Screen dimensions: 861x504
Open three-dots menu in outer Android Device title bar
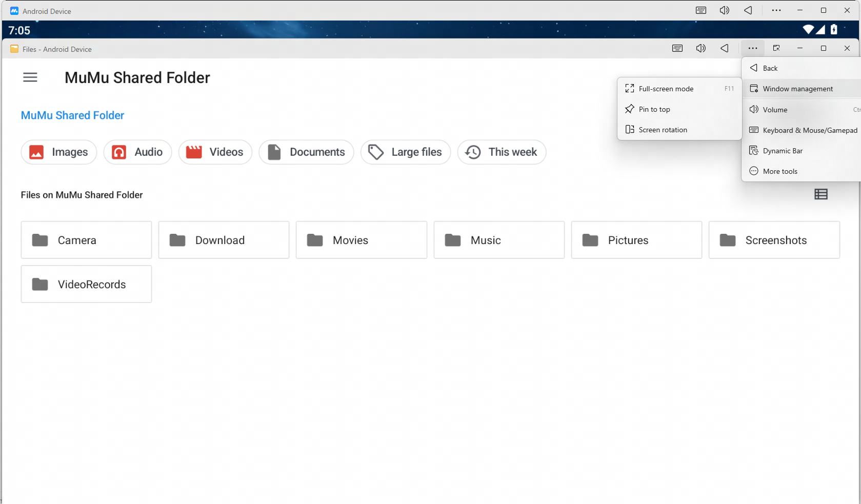point(776,10)
